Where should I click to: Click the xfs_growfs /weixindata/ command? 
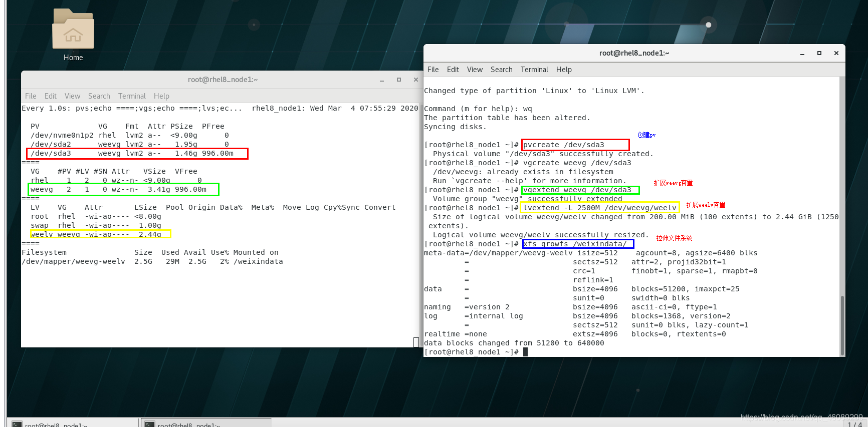coord(574,244)
